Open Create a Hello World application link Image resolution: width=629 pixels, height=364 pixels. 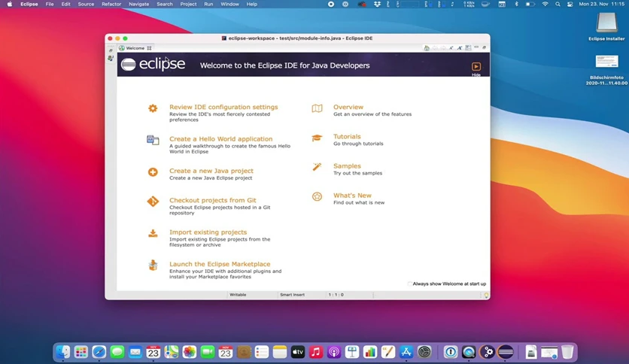pos(220,138)
